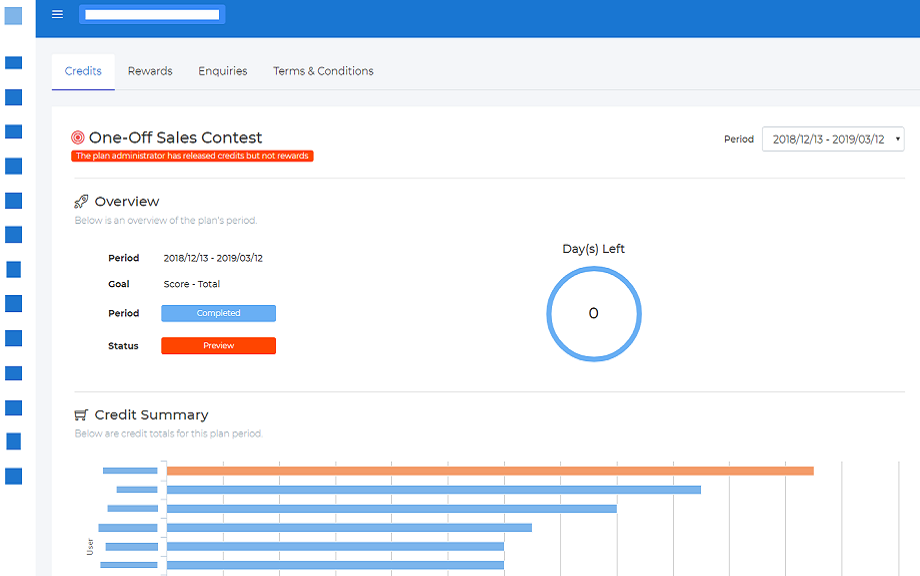Open the Enquiries tab

222,71
